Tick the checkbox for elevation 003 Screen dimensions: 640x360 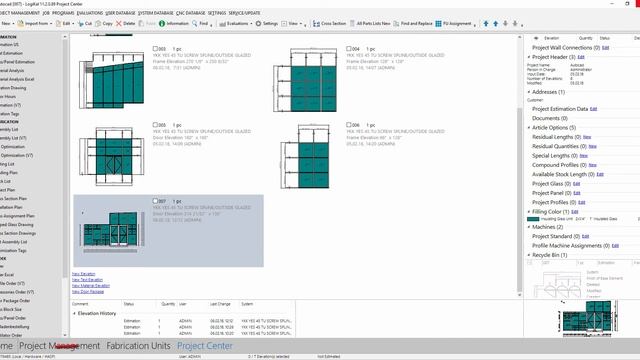point(155,49)
